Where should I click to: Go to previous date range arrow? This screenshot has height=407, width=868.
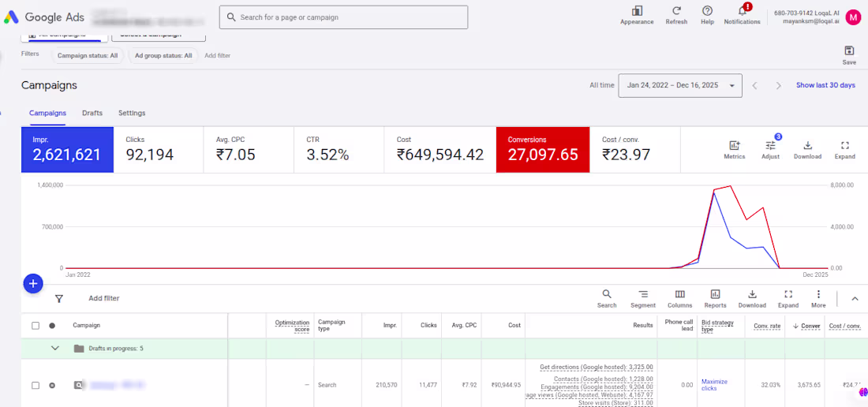tap(754, 86)
